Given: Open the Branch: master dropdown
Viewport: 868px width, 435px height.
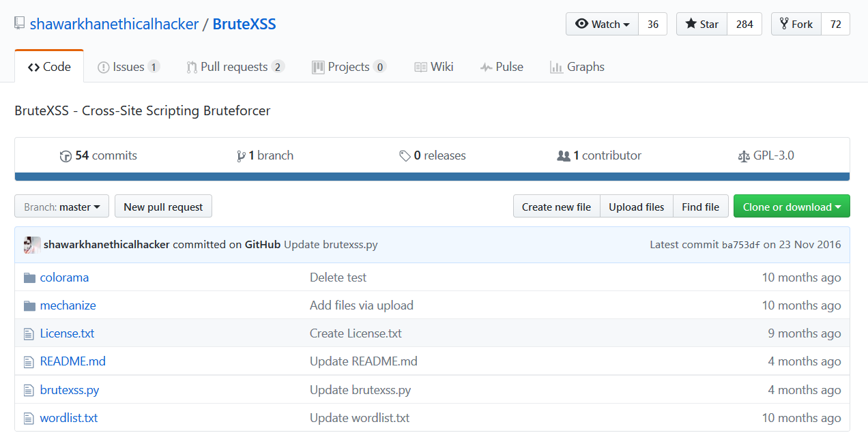Looking at the screenshot, I should [62, 207].
